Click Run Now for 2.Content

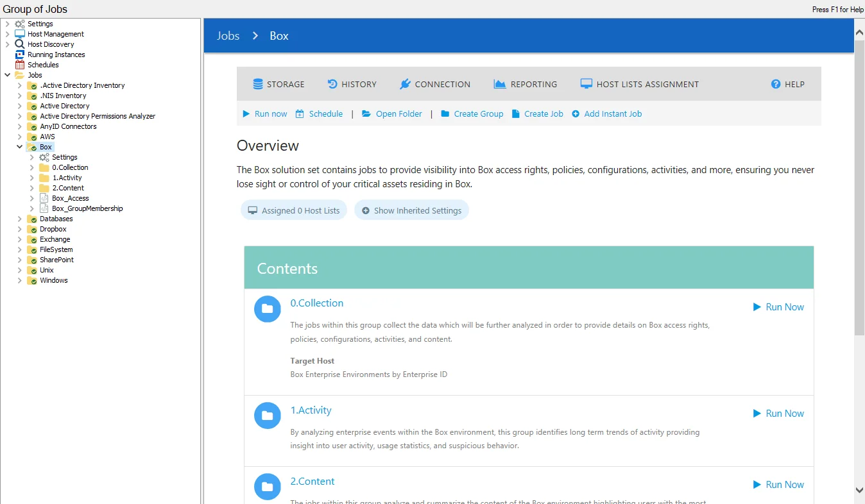tap(778, 485)
